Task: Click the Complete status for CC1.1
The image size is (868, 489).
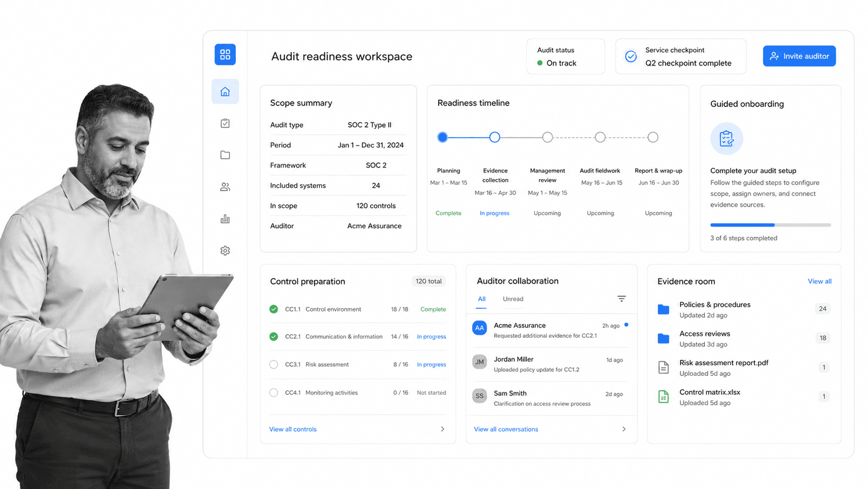Action: [433, 309]
